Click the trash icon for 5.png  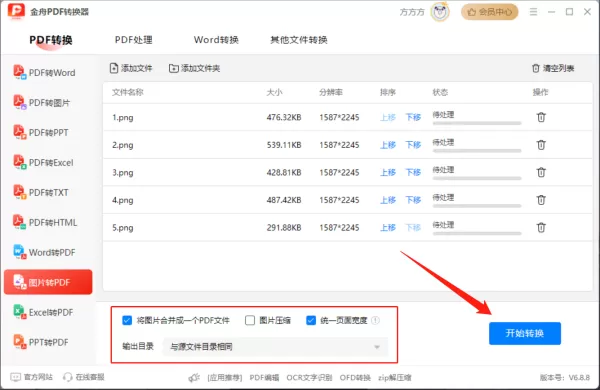point(541,227)
